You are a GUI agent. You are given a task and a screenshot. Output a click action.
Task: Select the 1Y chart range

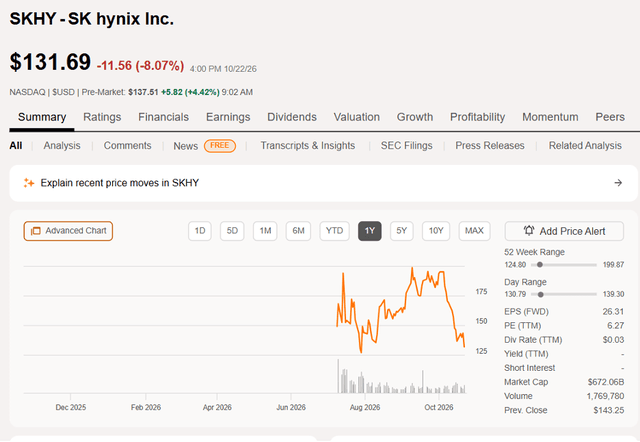(370, 231)
